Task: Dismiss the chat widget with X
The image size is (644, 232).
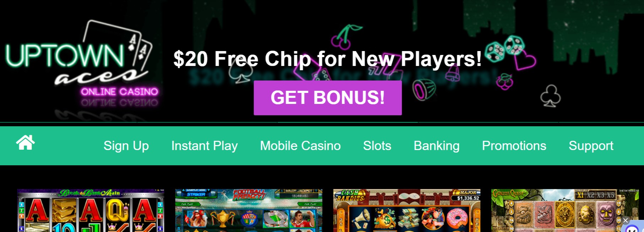Action: pos(626,221)
